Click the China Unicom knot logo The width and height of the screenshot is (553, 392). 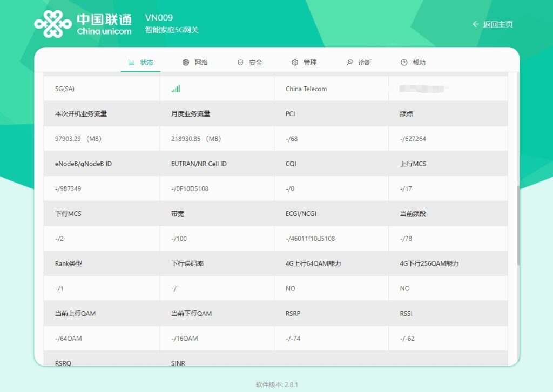[52, 24]
